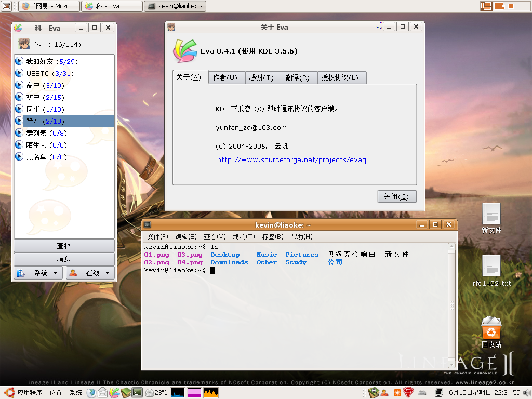
Task: Click the 关闭(C) button in About dialog
Action: click(x=397, y=196)
